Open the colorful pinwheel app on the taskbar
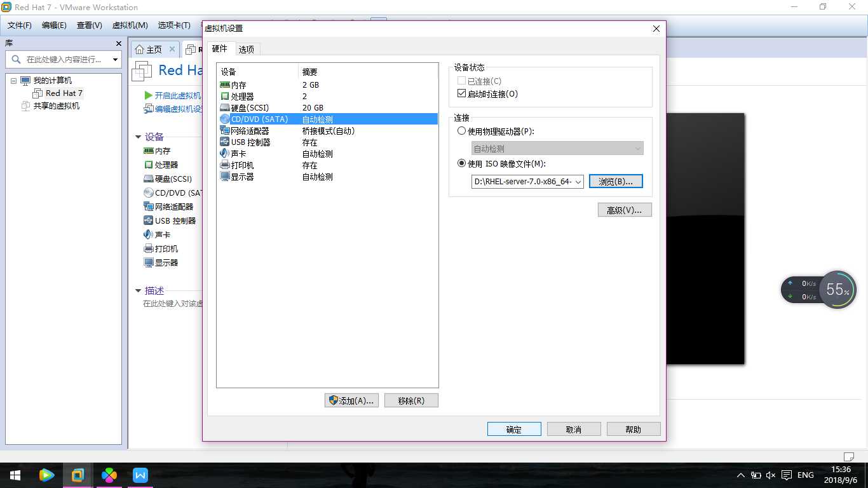Screen dimensions: 868x488 [109, 475]
